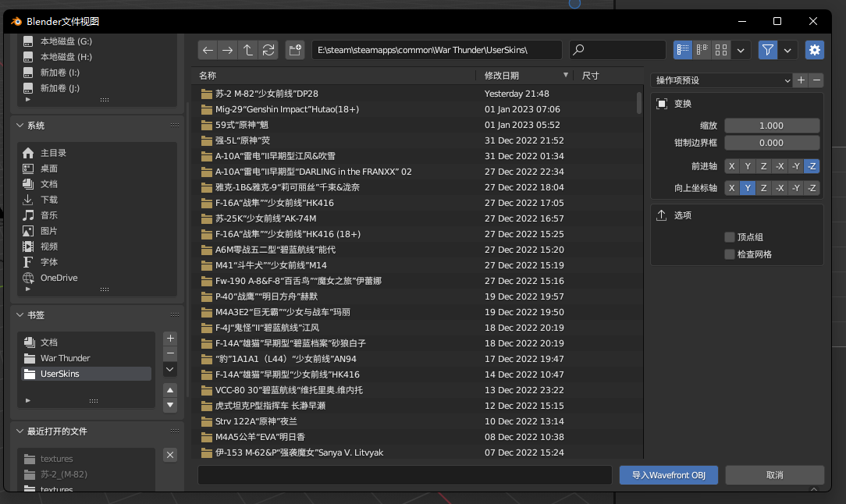Enable the 顶点组 checkbox
This screenshot has width=846, height=504.
[730, 237]
